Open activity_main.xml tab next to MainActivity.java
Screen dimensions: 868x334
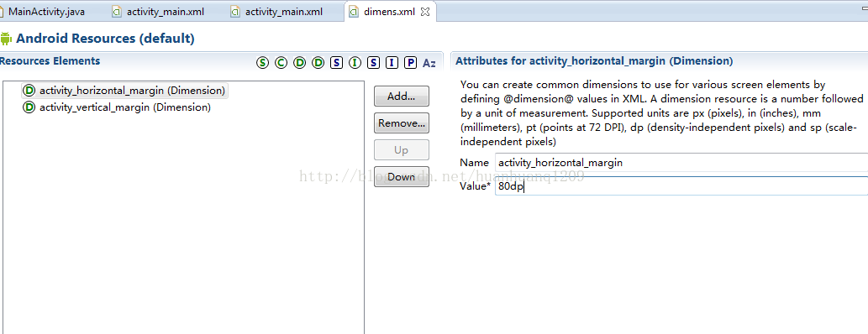(x=166, y=12)
